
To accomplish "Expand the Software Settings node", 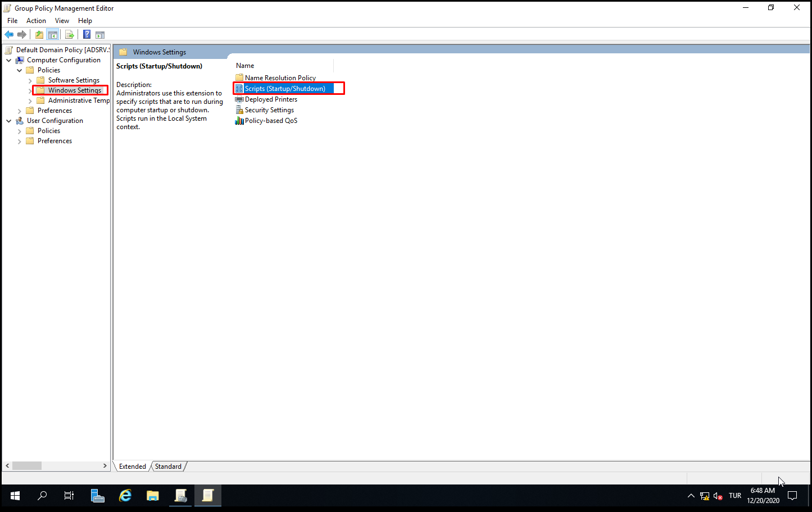I will tap(30, 80).
